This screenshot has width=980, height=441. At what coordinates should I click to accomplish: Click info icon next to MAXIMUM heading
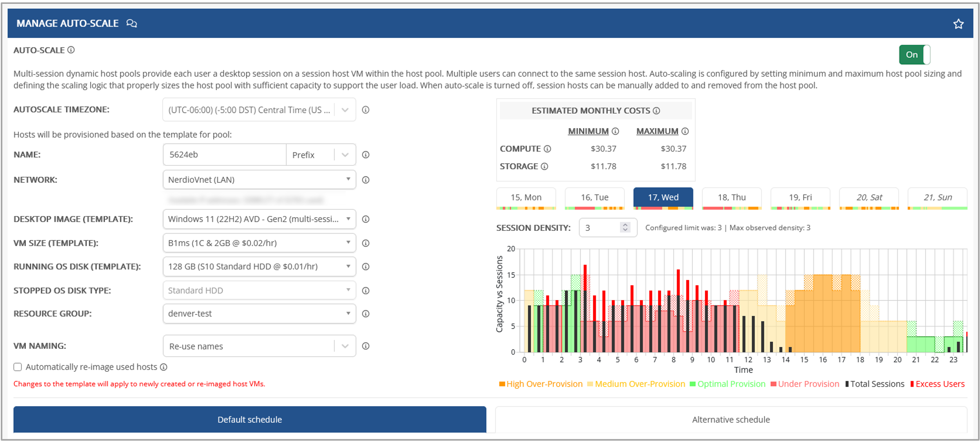[685, 131]
